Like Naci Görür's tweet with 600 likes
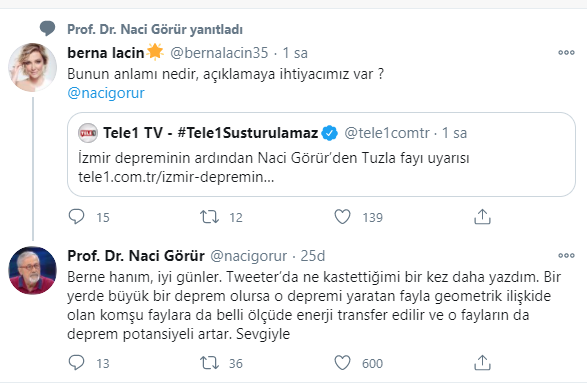The width and height of the screenshot is (587, 388). click(x=342, y=363)
